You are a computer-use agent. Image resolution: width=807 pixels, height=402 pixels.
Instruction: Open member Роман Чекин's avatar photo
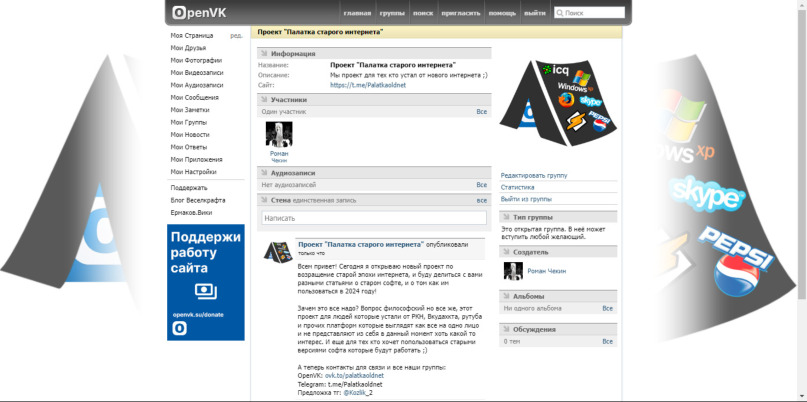279,134
